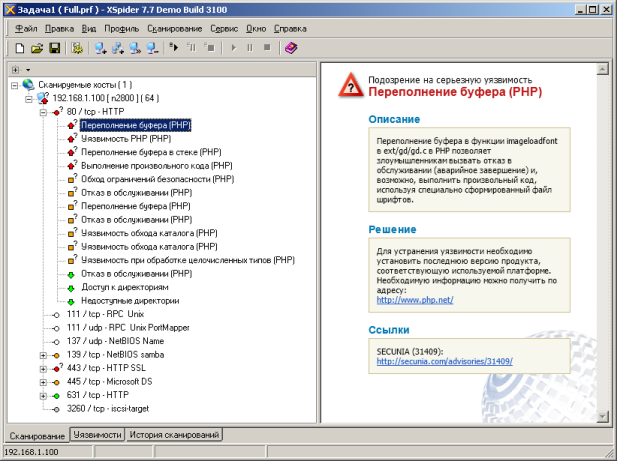Click the 192.168.1.100 status bar field
This screenshot has height=461, width=617.
pyautogui.click(x=48, y=452)
